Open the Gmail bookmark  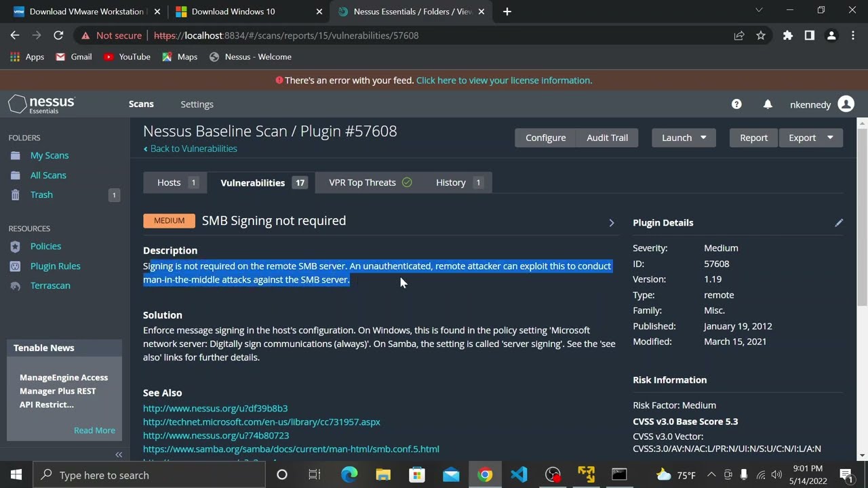click(74, 57)
